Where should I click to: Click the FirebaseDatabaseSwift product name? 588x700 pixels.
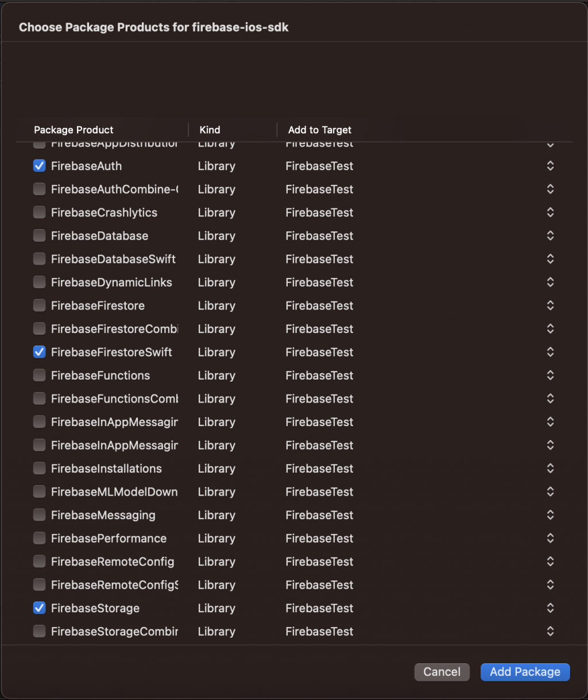(x=113, y=259)
